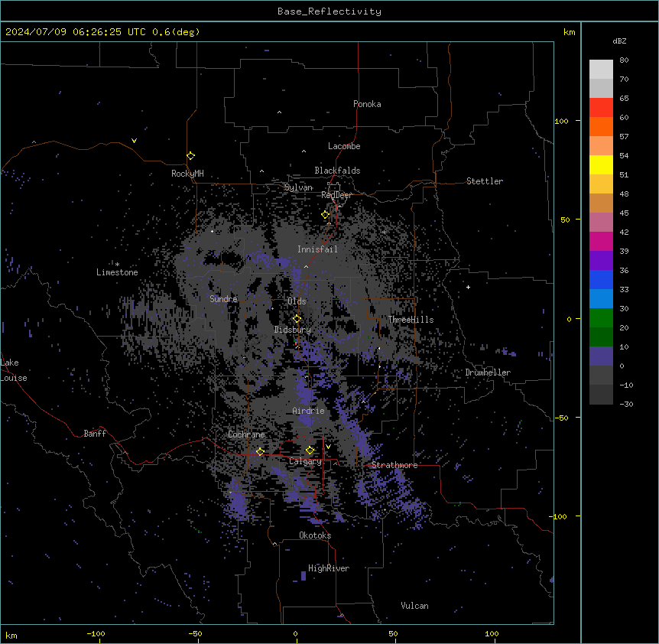Click the Cochrane town label

pyautogui.click(x=246, y=434)
